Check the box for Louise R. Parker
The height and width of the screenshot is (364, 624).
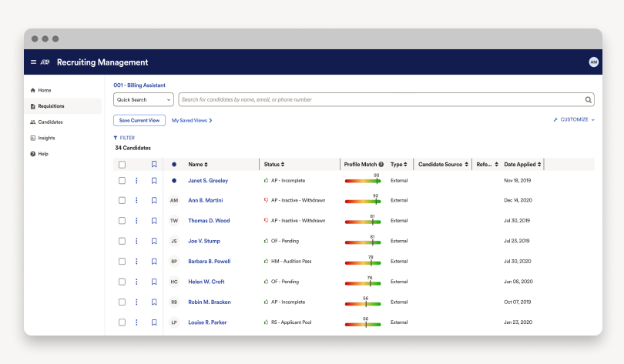tap(122, 322)
